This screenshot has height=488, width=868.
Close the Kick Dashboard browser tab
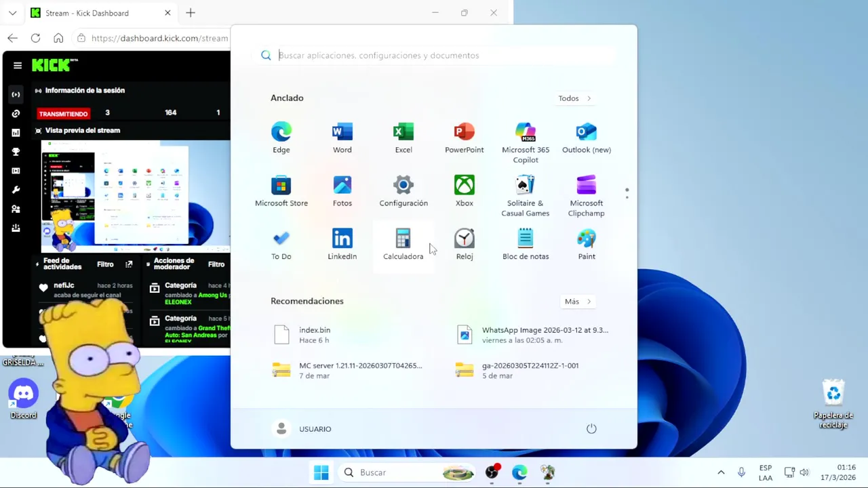point(167,13)
